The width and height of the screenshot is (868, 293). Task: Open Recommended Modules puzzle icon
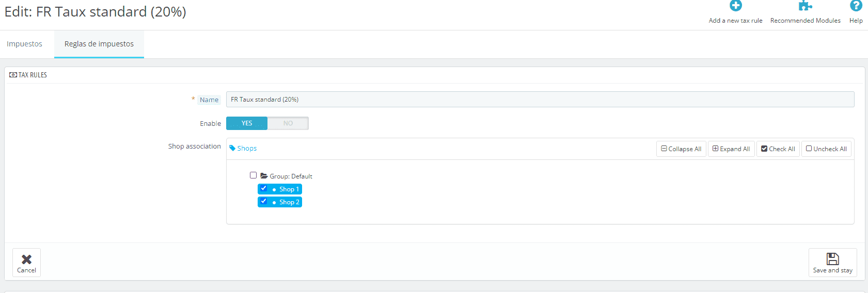click(x=805, y=6)
